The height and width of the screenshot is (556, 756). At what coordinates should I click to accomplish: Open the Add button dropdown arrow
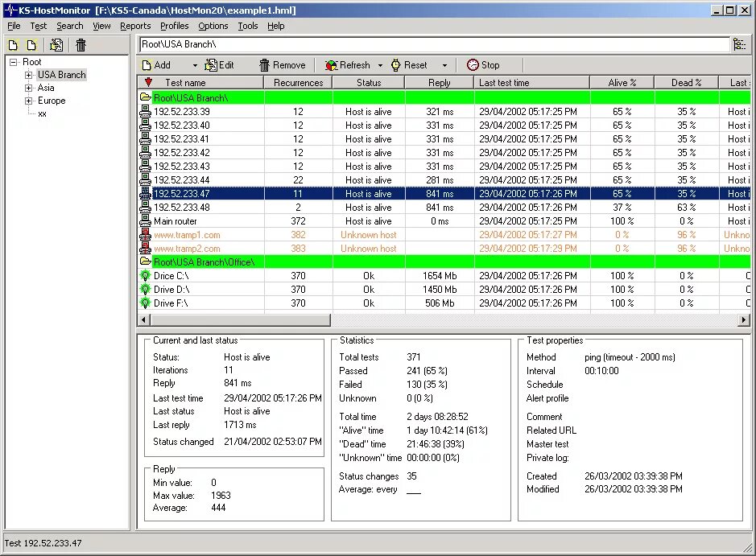point(193,64)
